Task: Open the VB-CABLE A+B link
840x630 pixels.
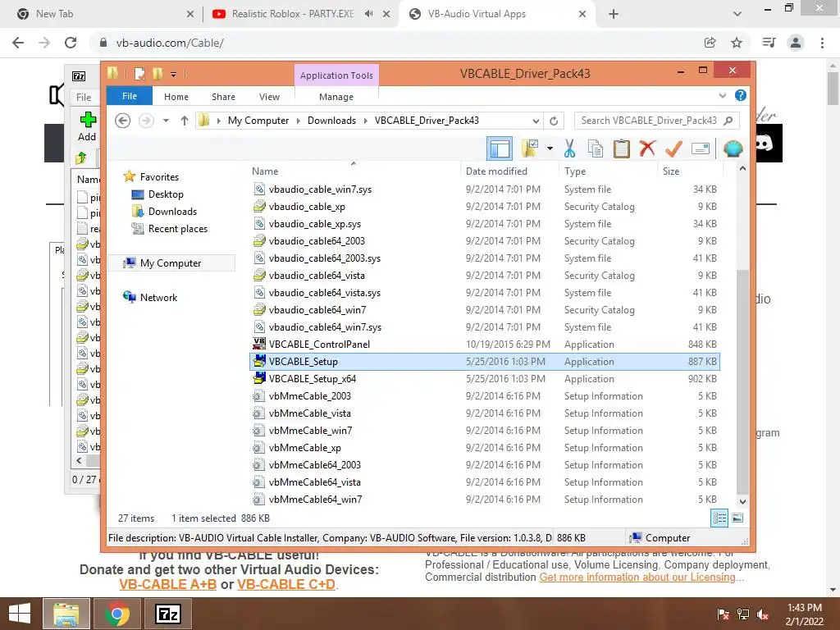Action: click(x=167, y=584)
